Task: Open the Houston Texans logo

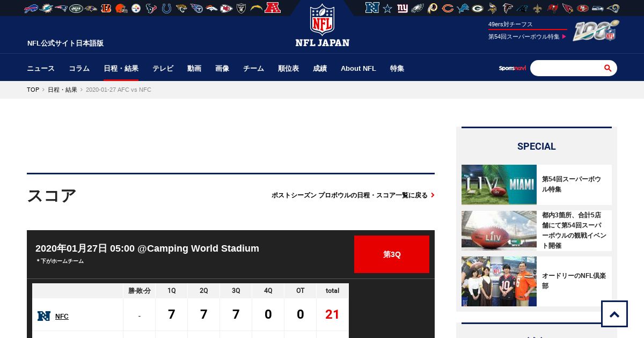Action: click(151, 8)
